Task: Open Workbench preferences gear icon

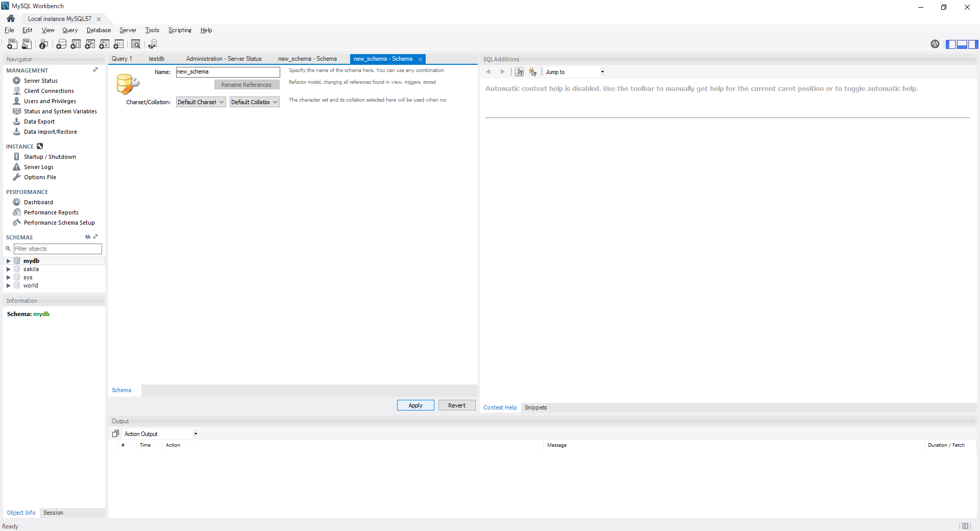Action: coord(935,44)
